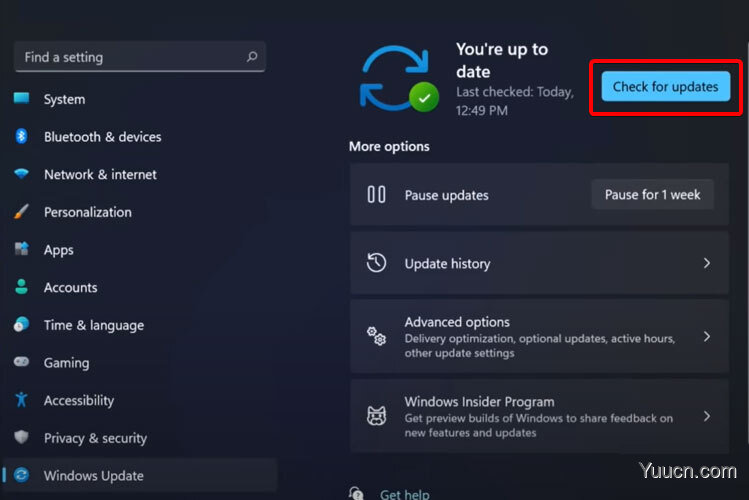Expand Advanced options chevron
The height and width of the screenshot is (500, 749).
(x=706, y=337)
